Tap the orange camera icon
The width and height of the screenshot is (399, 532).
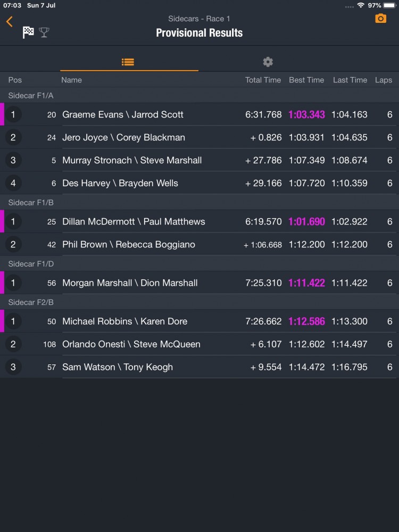click(380, 19)
